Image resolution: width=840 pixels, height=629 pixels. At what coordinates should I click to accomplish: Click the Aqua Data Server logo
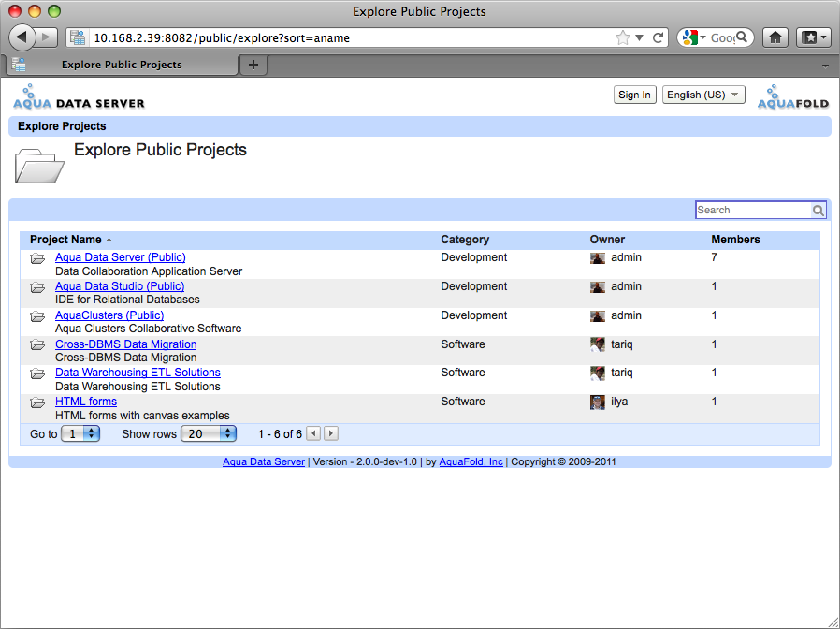[79, 97]
